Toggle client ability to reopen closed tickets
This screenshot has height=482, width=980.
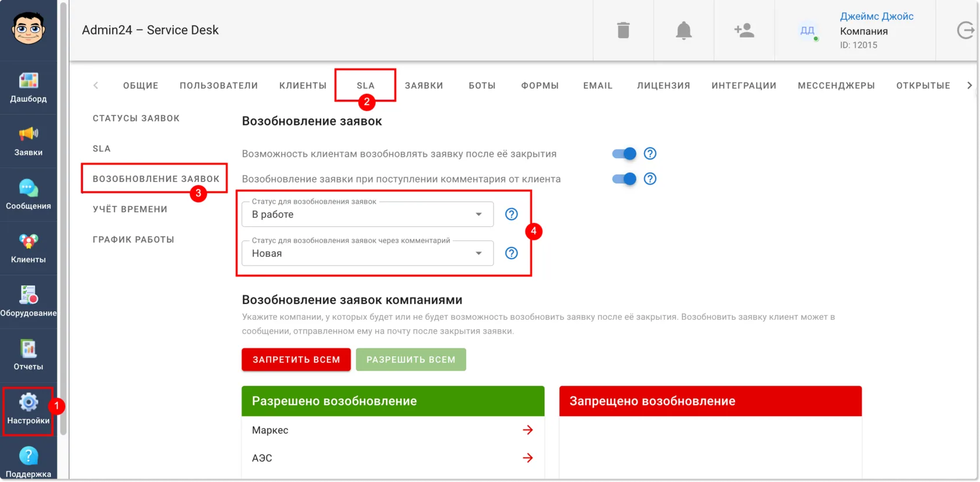(x=624, y=153)
